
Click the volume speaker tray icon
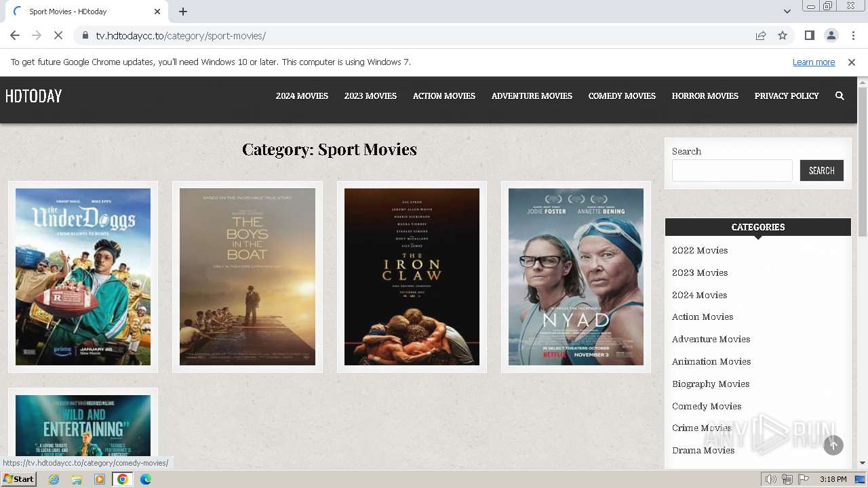(x=771, y=479)
